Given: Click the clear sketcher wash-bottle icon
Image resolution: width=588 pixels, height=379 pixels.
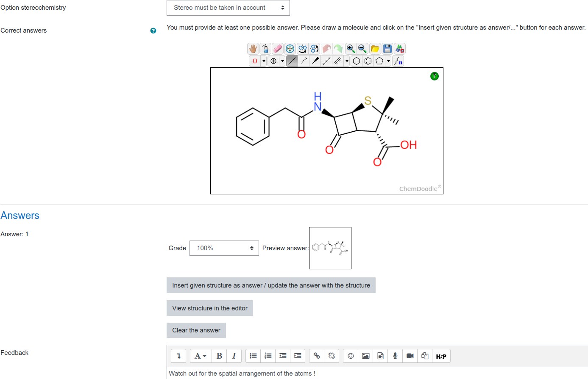Looking at the screenshot, I should point(265,49).
